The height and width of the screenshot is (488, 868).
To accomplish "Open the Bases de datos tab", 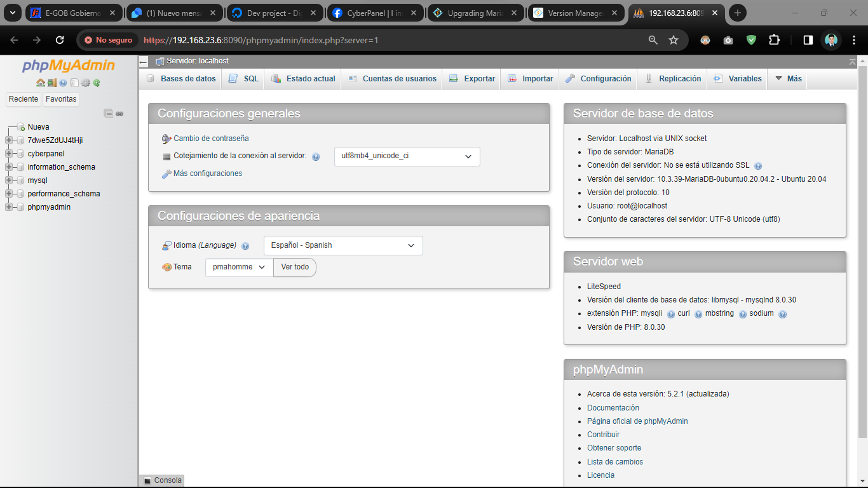I will [181, 79].
